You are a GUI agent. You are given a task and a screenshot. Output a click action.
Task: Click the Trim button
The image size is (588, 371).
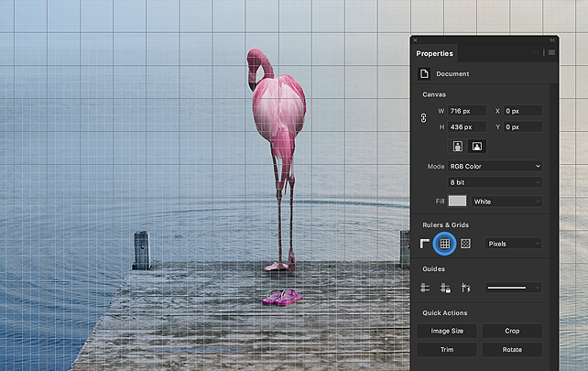(x=447, y=349)
